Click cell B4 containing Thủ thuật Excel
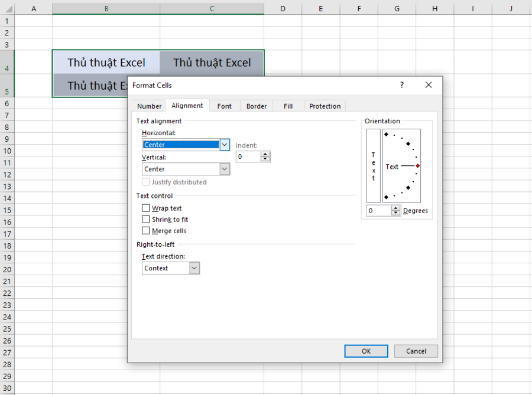The width and height of the screenshot is (532, 395). pos(106,63)
